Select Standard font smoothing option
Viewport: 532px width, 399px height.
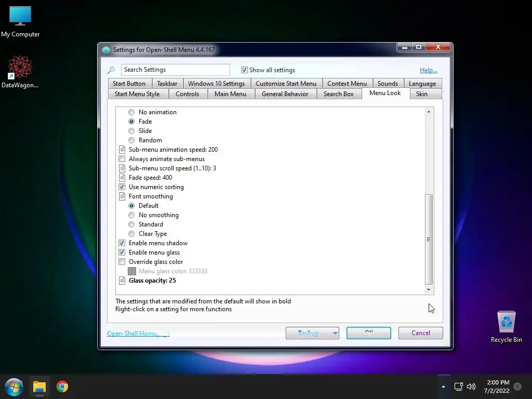[131, 224]
